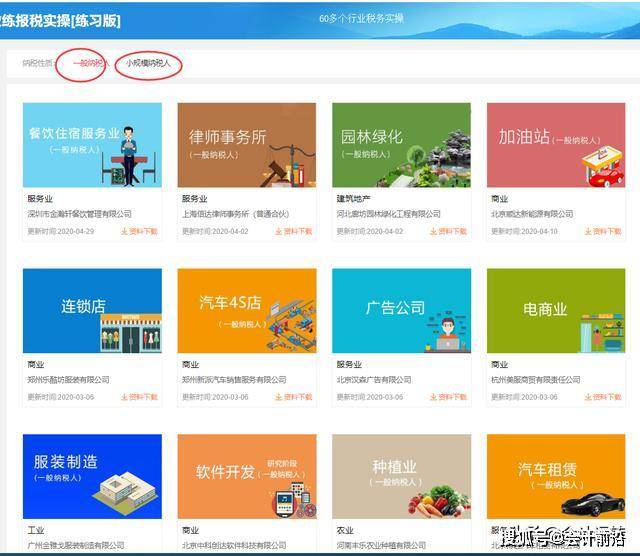
Task: Click company name 郑州新浜汽车销售服务有限公司
Action: tap(234, 380)
